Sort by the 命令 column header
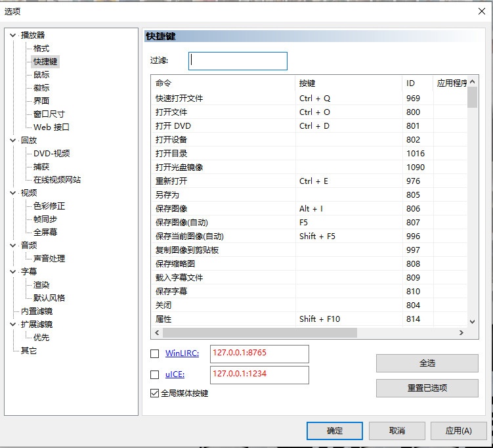Image resolution: width=493 pixels, height=448 pixels. 223,83
